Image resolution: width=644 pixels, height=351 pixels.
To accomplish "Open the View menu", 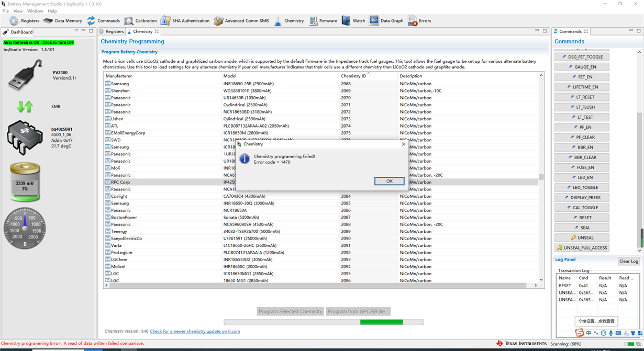I will coord(18,11).
